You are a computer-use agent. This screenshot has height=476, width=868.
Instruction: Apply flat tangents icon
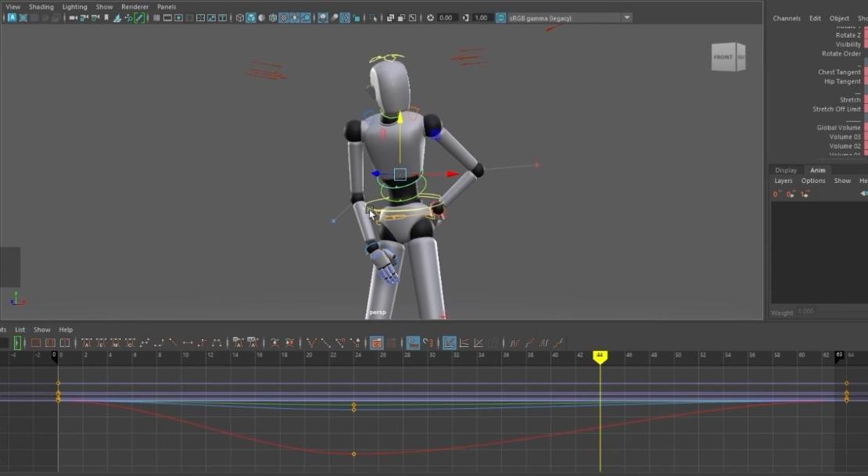[x=188, y=343]
